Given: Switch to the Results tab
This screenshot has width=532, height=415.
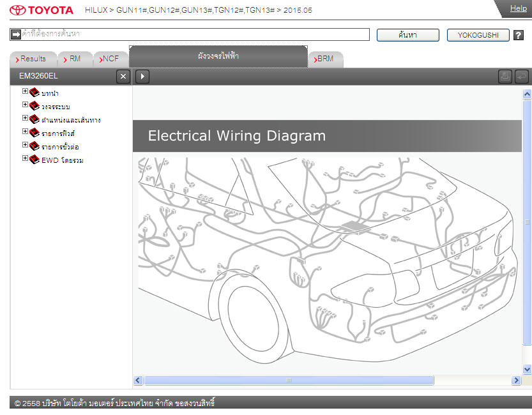Looking at the screenshot, I should point(33,59).
